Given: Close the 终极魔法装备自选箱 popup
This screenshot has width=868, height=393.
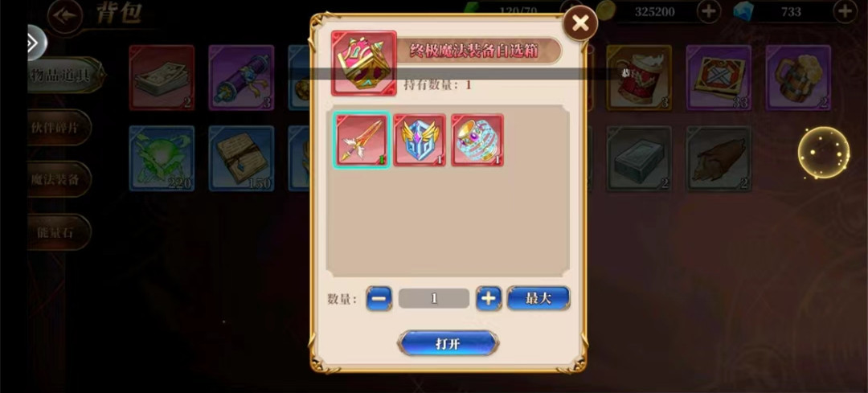Looking at the screenshot, I should click(x=580, y=23).
